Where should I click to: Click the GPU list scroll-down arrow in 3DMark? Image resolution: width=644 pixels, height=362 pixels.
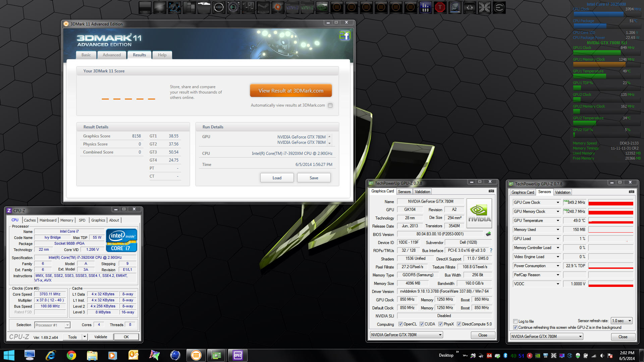(x=329, y=143)
